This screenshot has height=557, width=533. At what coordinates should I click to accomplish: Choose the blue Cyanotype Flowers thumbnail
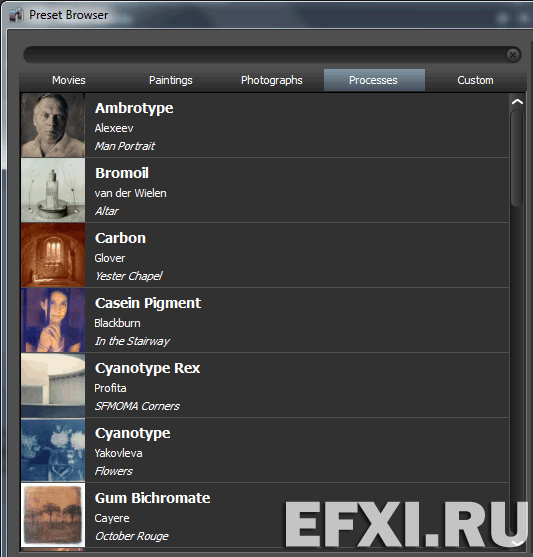(53, 450)
